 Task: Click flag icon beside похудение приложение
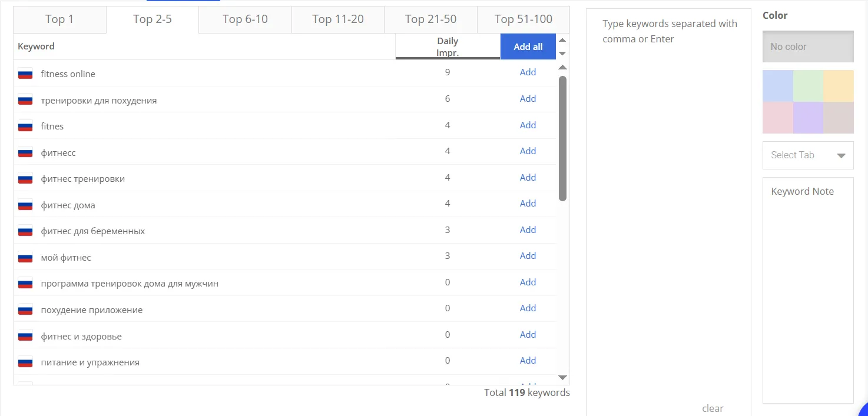(25, 309)
